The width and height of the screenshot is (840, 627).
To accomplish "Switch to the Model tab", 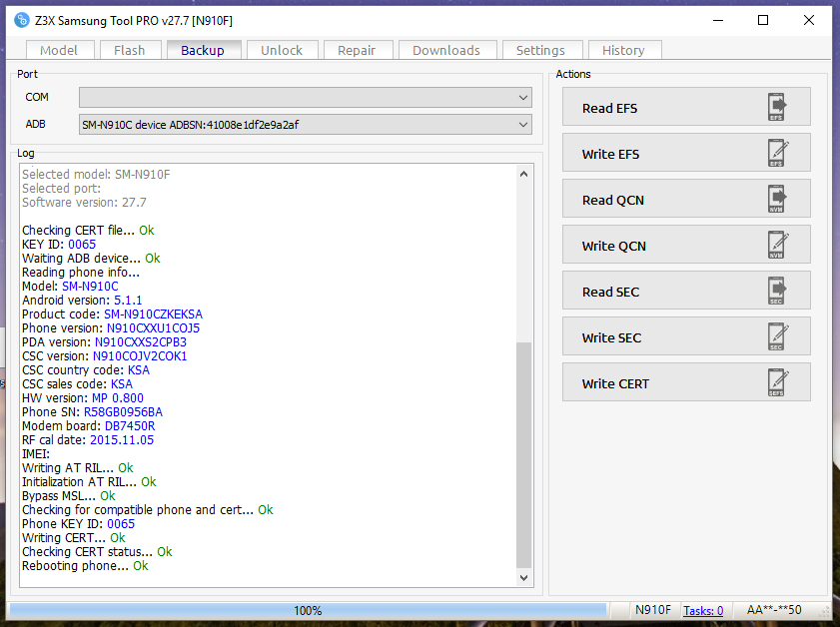I will [x=60, y=50].
